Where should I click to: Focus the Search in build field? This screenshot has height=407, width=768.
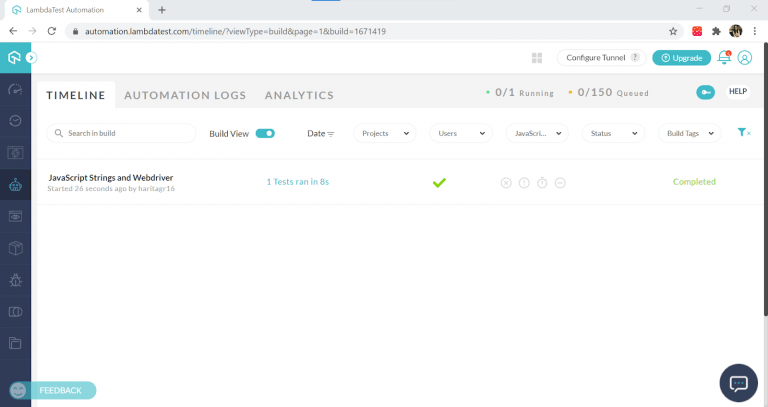121,133
